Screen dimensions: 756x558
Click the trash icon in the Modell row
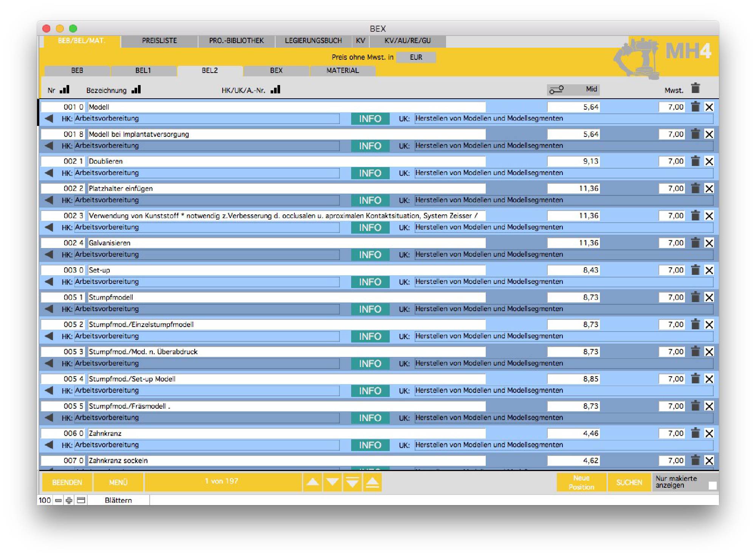click(695, 107)
